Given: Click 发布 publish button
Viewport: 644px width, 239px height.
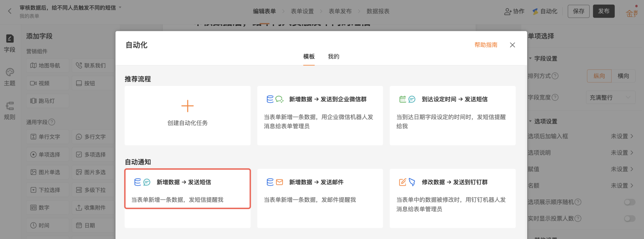Looking at the screenshot, I should (x=604, y=11).
